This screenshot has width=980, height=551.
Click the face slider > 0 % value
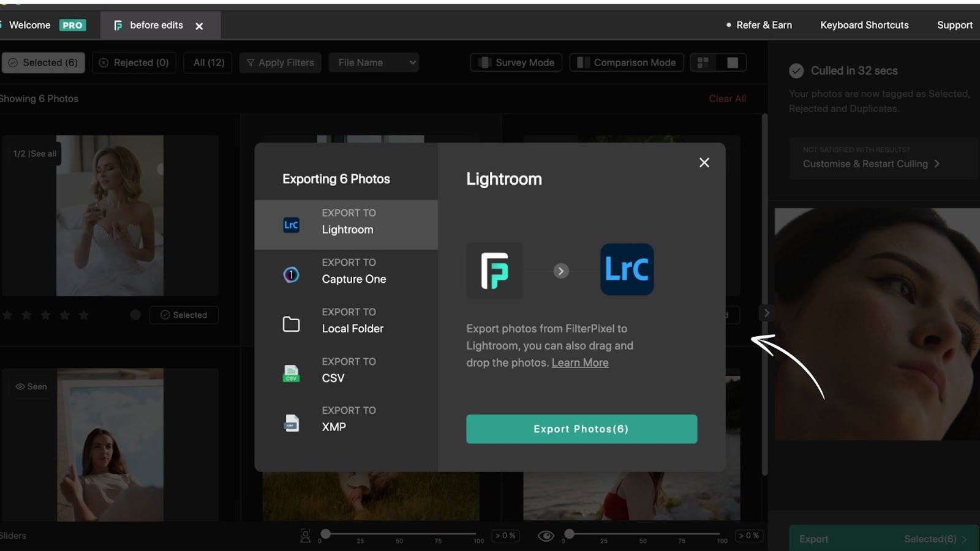[505, 536]
